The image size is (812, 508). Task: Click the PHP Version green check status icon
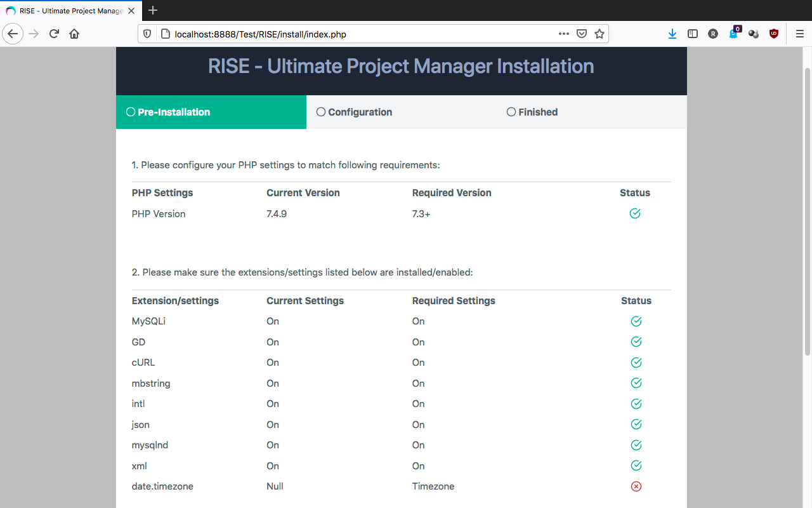click(x=635, y=213)
